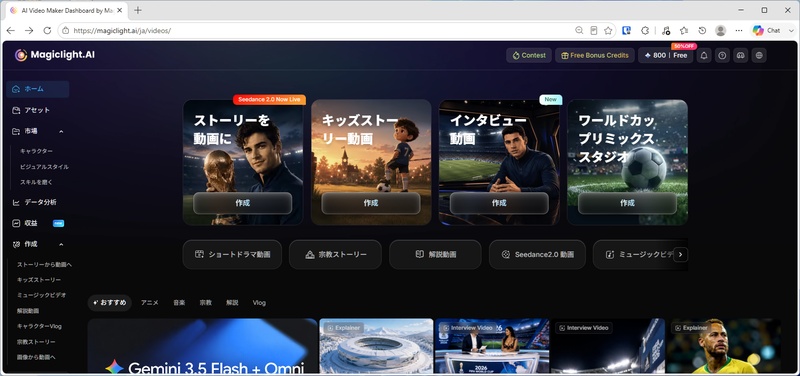Open Copilot Chat button

(767, 31)
